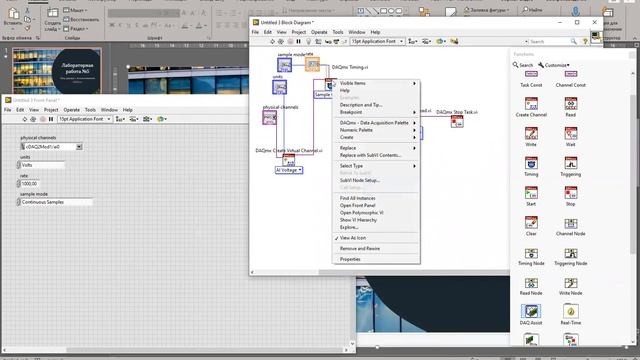Pick the DAQmx Write function icon
The width and height of the screenshot is (640, 360).
pos(531,133)
